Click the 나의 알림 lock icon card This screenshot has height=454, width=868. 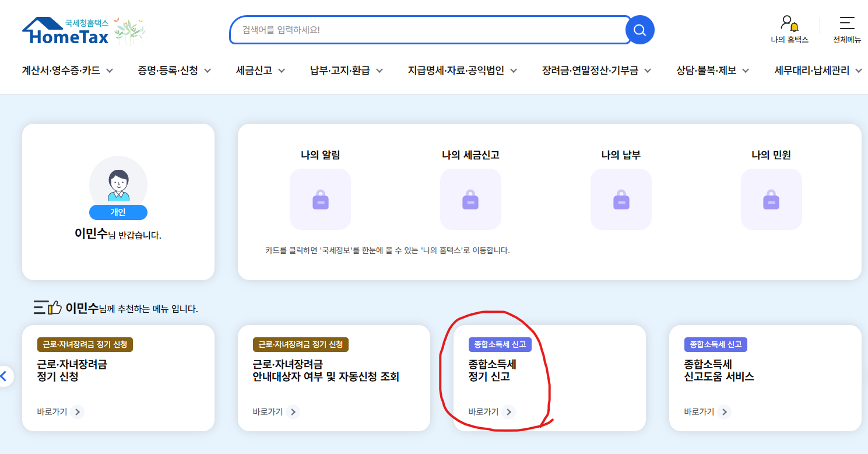[320, 200]
